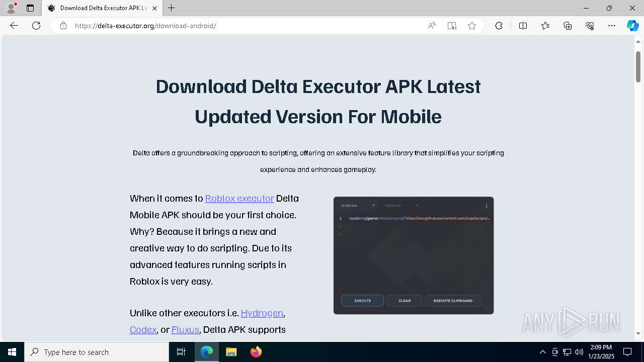
Task: Click the page heading Download Delta Executor
Action: point(318,102)
